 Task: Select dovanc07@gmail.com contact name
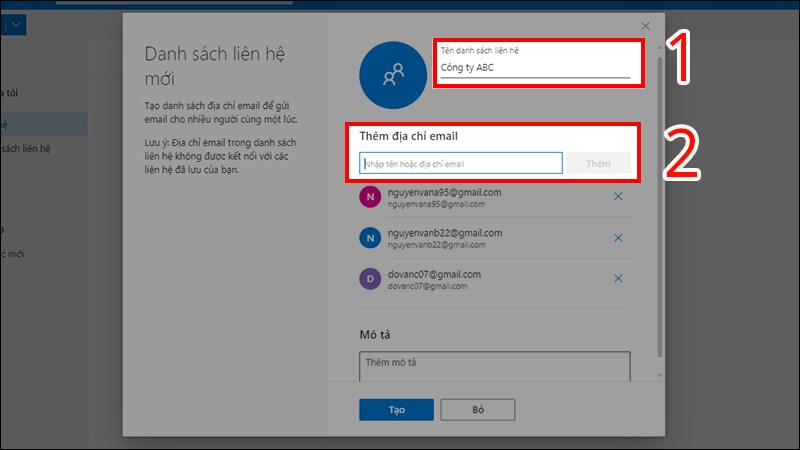(x=434, y=274)
